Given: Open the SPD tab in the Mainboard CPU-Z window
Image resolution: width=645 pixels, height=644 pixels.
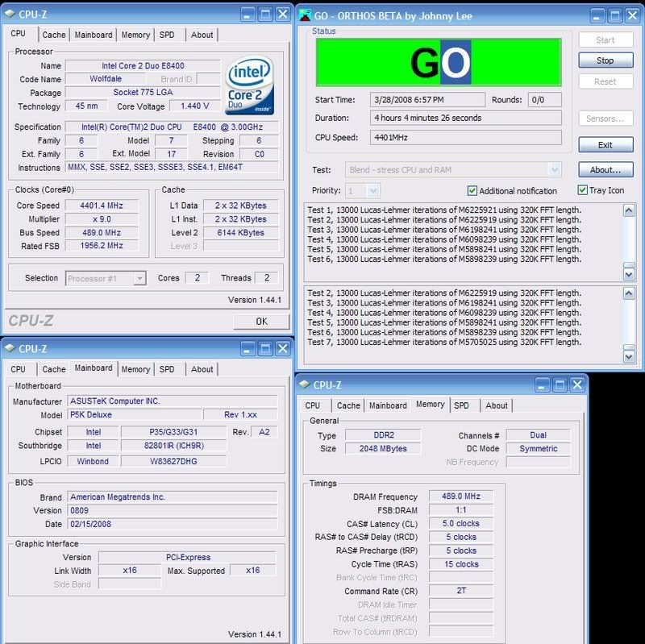Looking at the screenshot, I should (167, 369).
